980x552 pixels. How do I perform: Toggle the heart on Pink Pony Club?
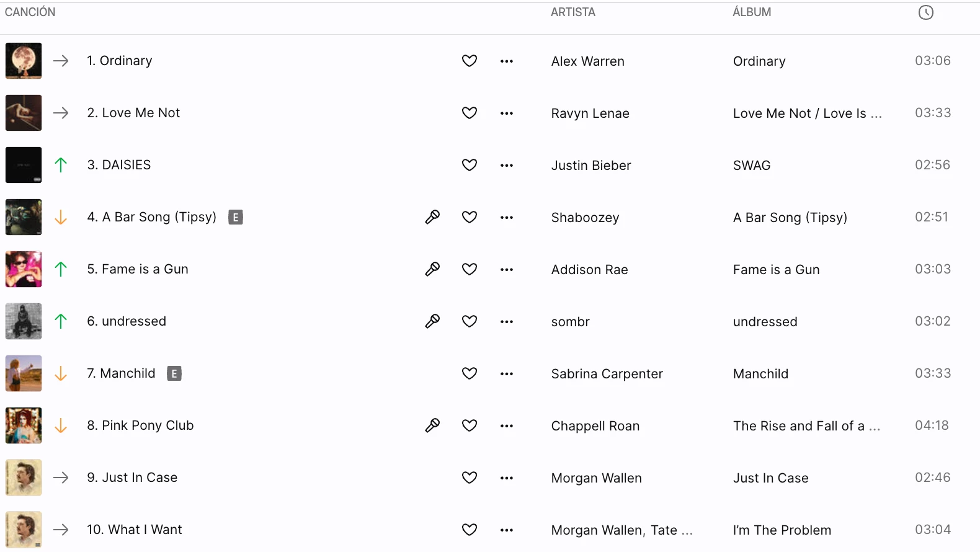coord(470,425)
